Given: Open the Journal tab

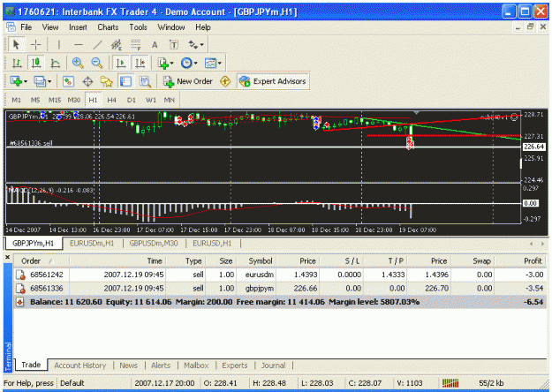Looking at the screenshot, I should (x=273, y=366).
